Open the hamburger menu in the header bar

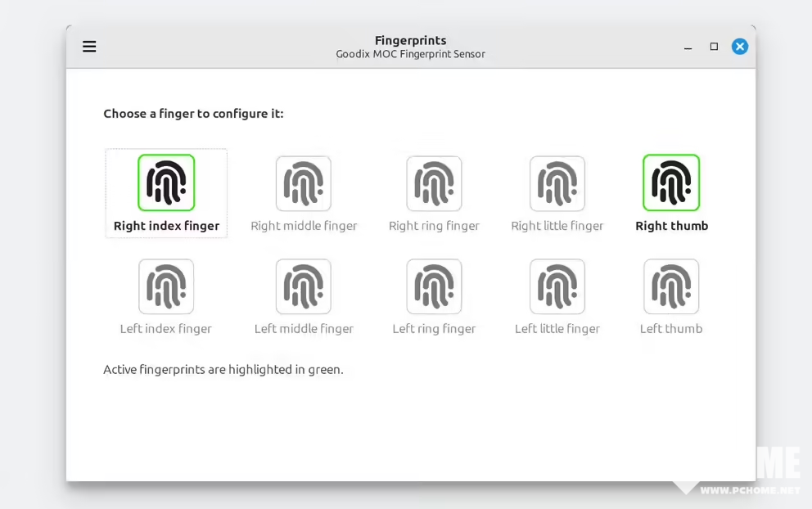point(89,47)
